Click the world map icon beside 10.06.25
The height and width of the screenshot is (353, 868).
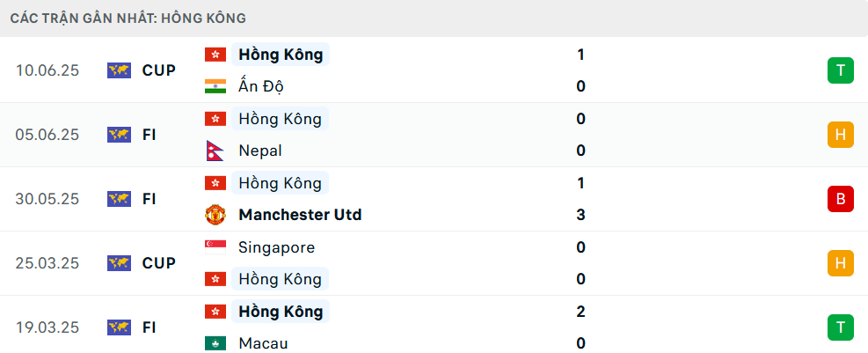point(119,70)
